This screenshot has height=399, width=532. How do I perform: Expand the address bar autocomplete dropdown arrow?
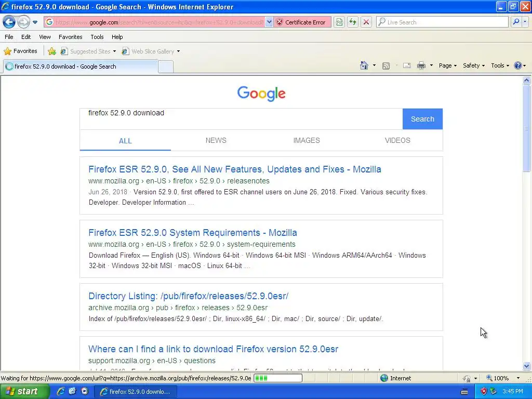(x=269, y=22)
